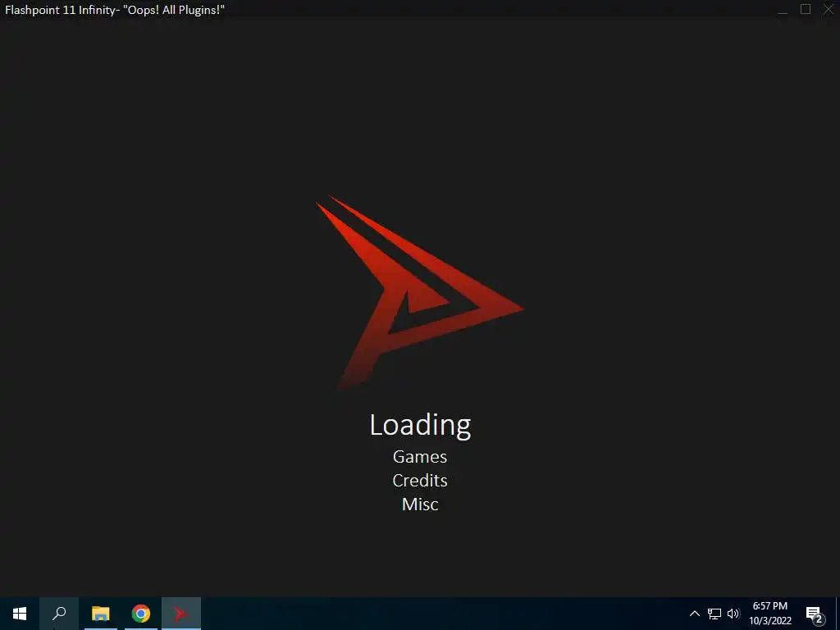Maximize the Flashpoint window
This screenshot has width=840, height=630.
coord(806,10)
